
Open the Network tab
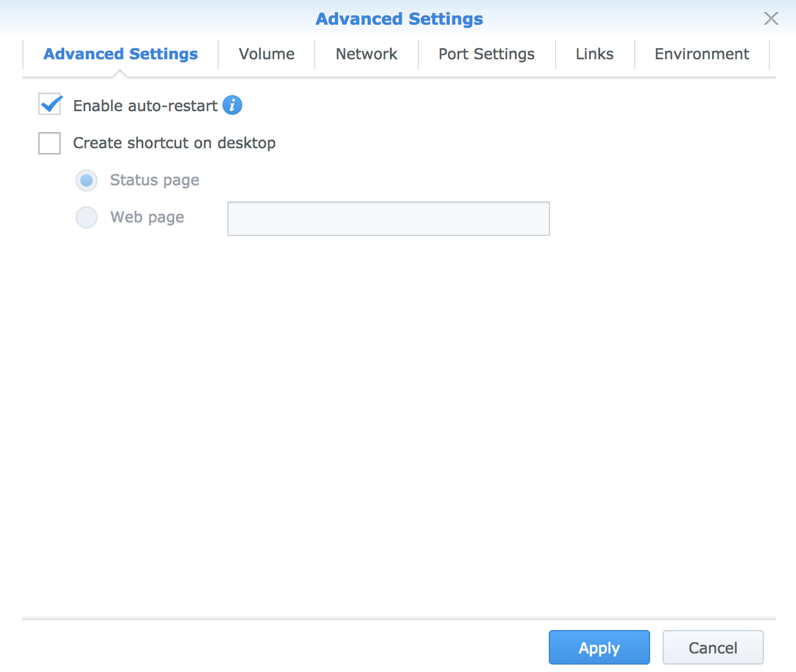366,54
